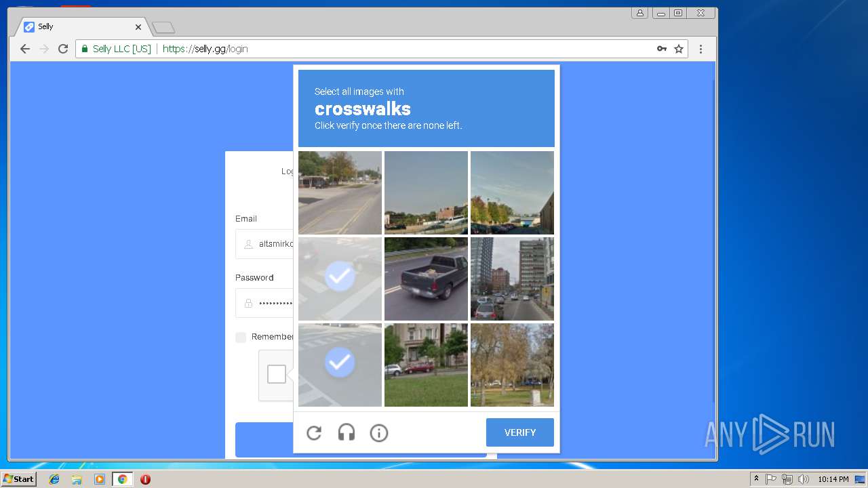Tick the reCAPTCHA checkbox on login form
This screenshot has height=488, width=868.
tap(277, 374)
